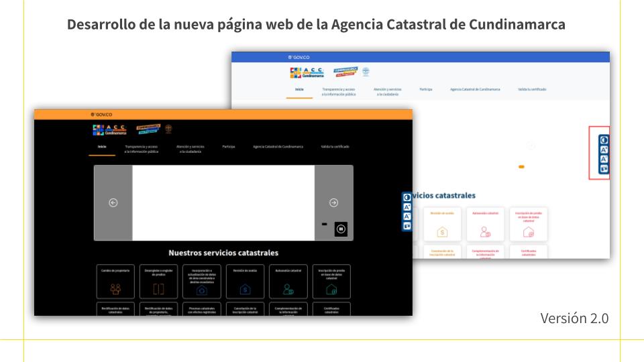Open Agencia Catastral de Cundinamarca menu, dark page
This screenshot has height=362, width=644.
[278, 147]
